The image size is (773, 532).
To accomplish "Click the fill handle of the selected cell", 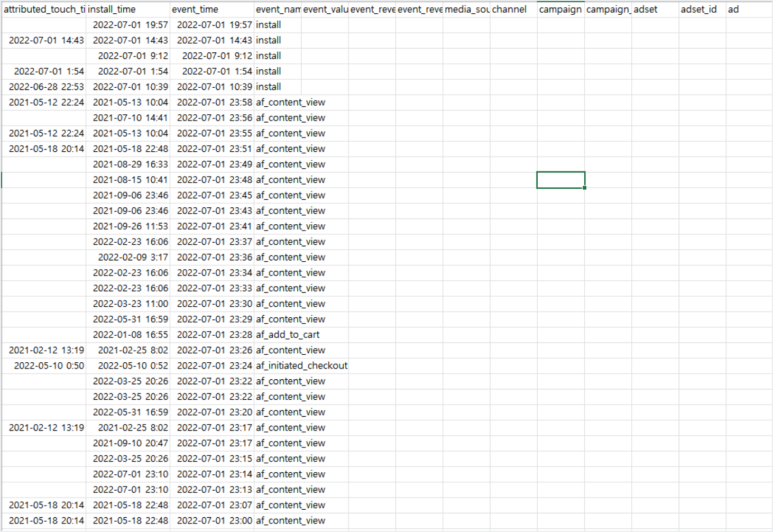I will coord(584,188).
